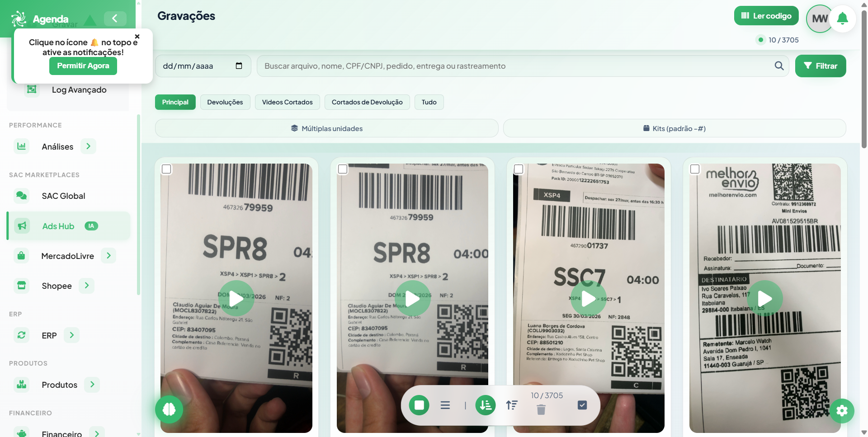The image size is (868, 437).
Task: Expand the Análises submenu arrow
Action: coord(88,146)
